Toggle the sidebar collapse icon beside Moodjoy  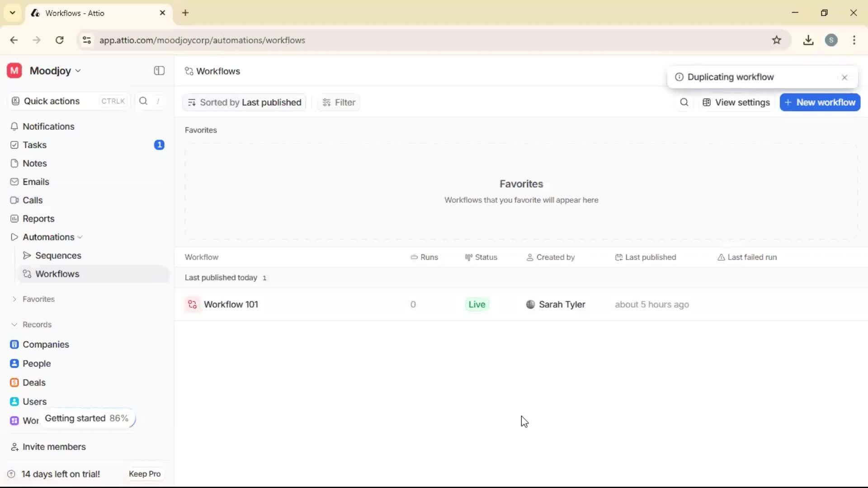(x=159, y=70)
